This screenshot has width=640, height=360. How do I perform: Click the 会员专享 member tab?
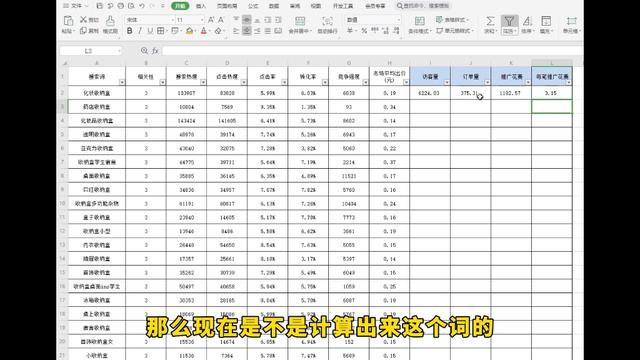[375, 6]
